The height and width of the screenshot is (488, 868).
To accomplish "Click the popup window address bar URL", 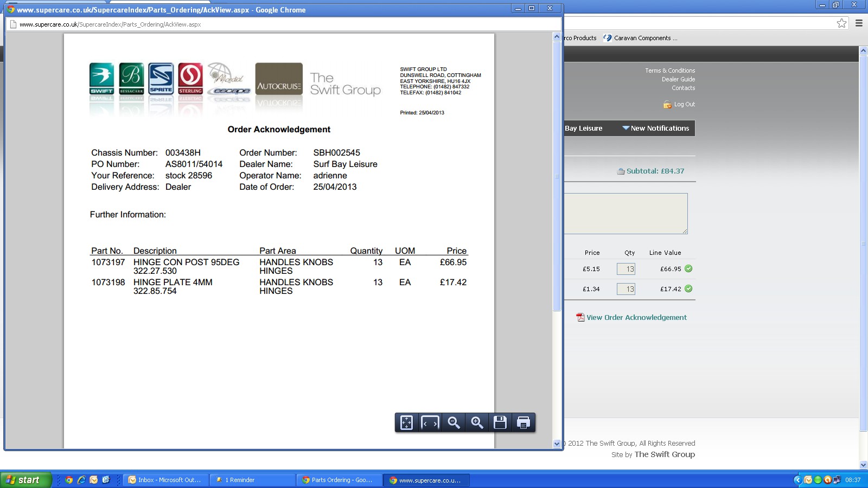I will pos(110,24).
